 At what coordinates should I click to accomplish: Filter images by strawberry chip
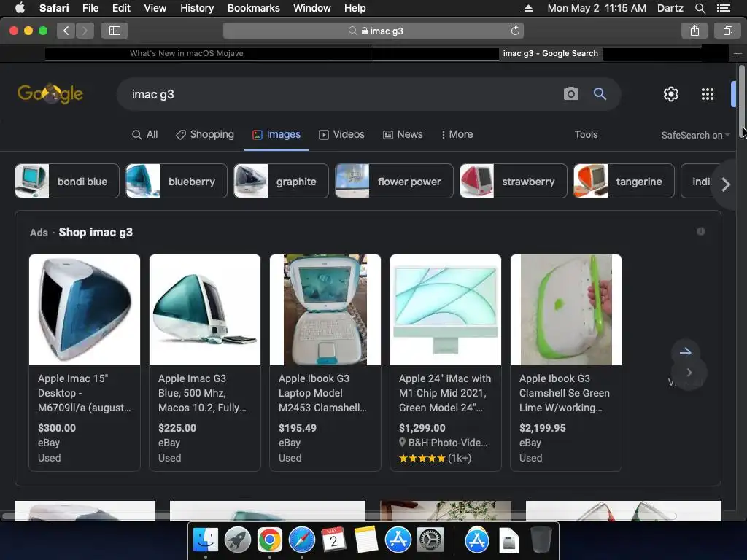click(x=514, y=181)
